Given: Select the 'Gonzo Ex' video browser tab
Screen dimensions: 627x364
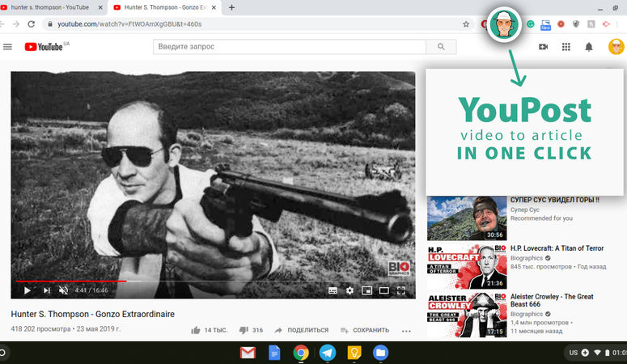Looking at the screenshot, I should [x=165, y=7].
